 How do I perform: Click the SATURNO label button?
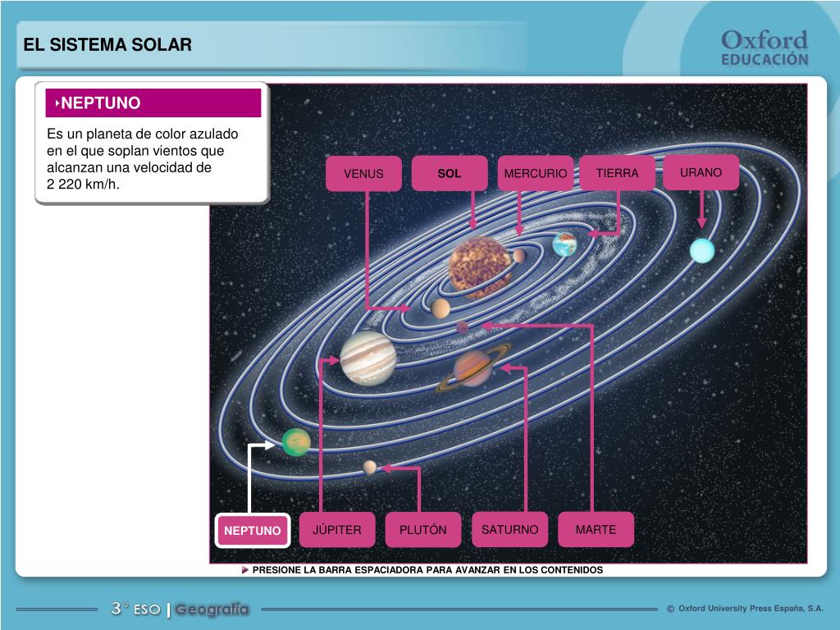click(x=510, y=530)
